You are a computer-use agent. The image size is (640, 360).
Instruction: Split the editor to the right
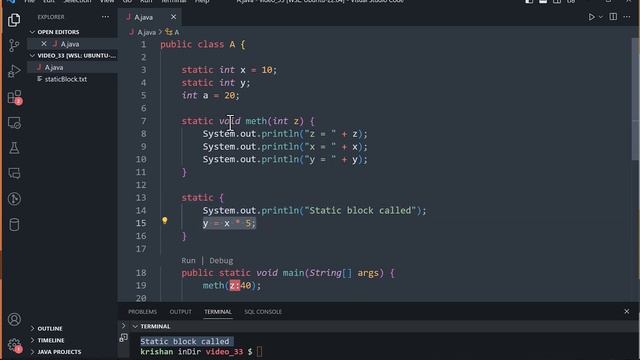[x=613, y=17]
